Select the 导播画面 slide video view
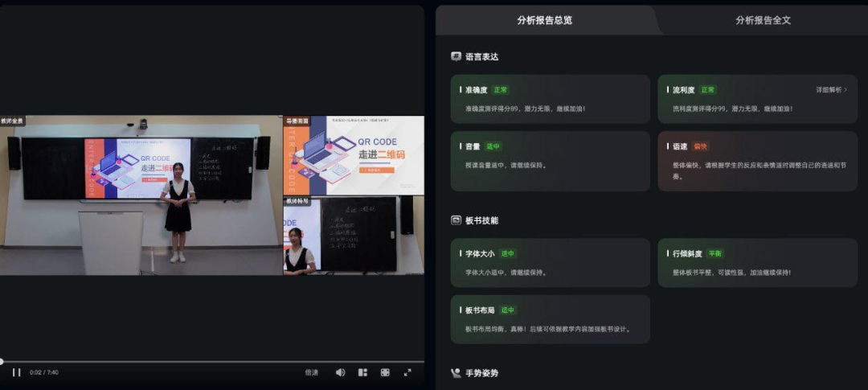The image size is (868, 390). tap(354, 155)
